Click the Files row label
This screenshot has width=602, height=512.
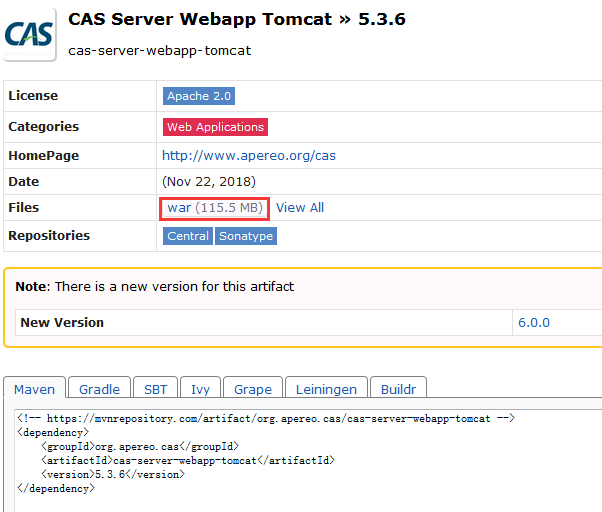click(23, 208)
